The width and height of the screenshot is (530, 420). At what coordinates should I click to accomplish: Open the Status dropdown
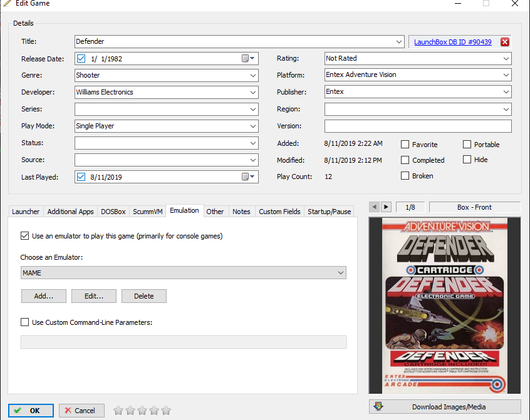point(253,143)
